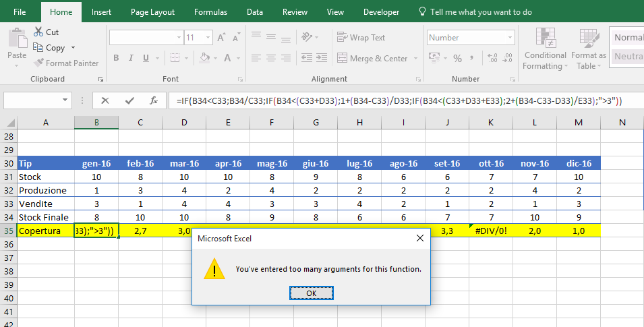The height and width of the screenshot is (327, 644).
Task: Click Increase Indent icon
Action: click(x=322, y=58)
